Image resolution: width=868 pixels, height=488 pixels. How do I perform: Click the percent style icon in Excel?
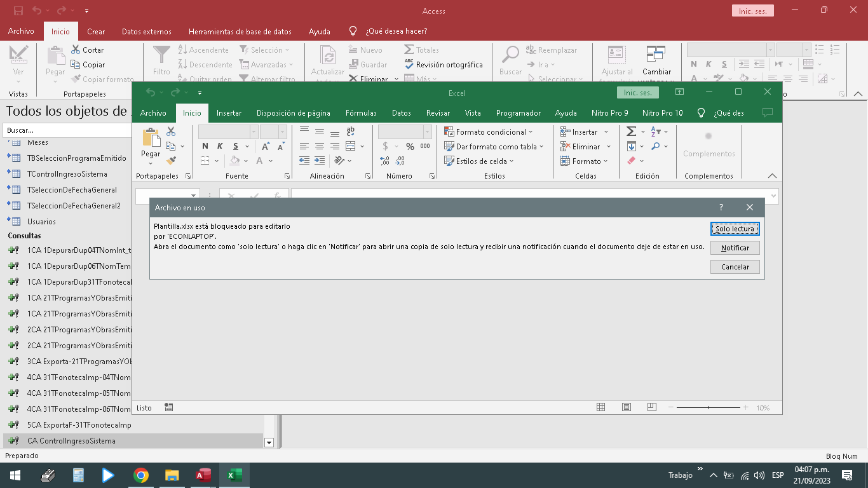click(x=410, y=146)
